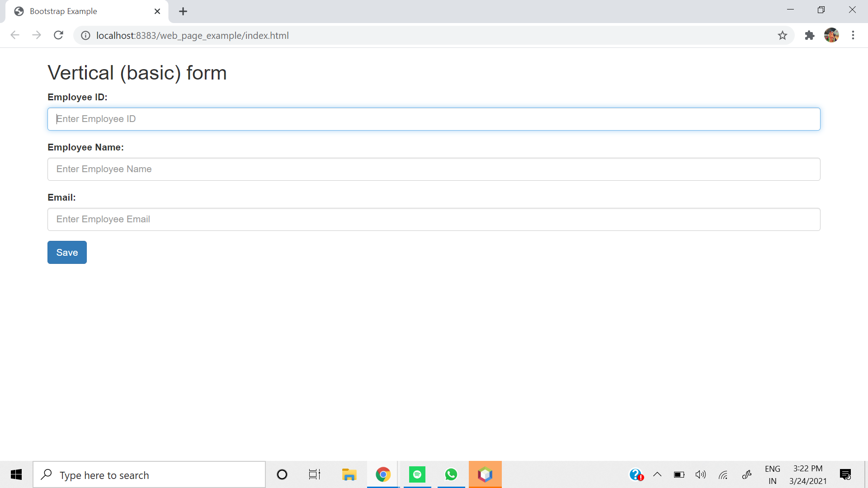868x488 pixels.
Task: Open File Explorer from the taskbar
Action: [x=349, y=474]
